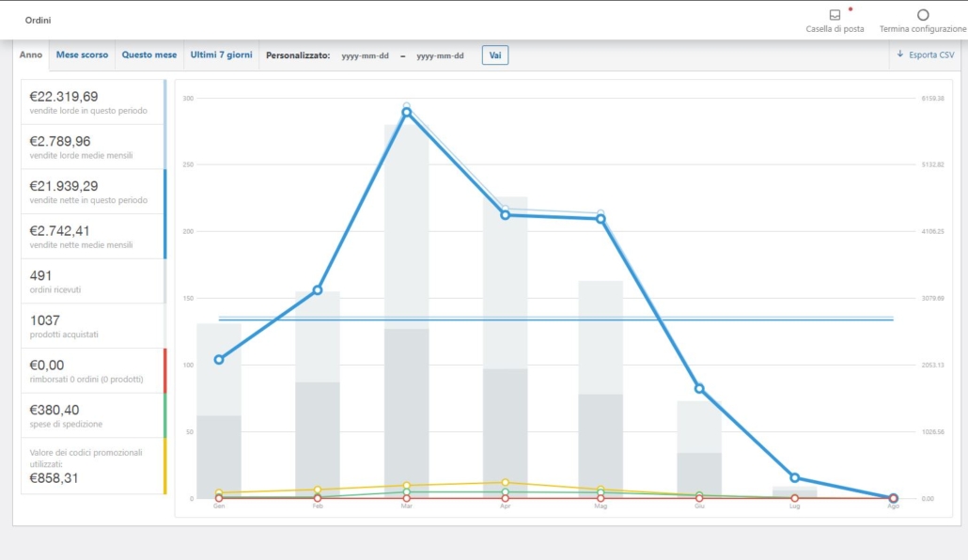968x560 pixels.
Task: Click the March peak point on net sales line
Action: pos(407,113)
